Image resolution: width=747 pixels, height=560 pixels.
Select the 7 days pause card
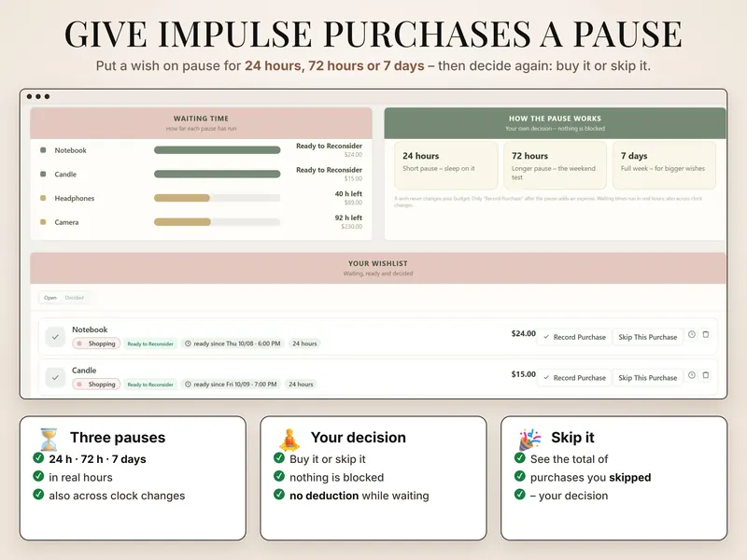tap(664, 165)
